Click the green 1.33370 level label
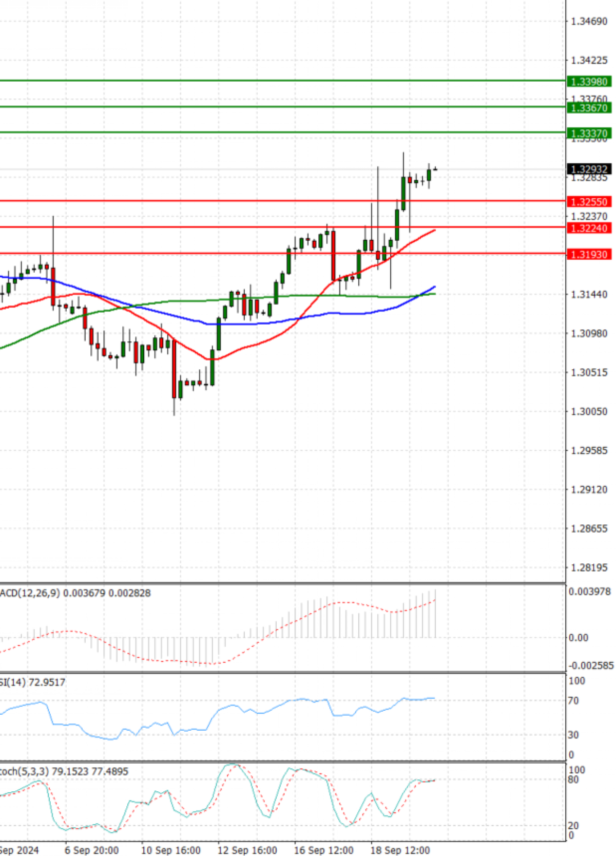 [589, 134]
